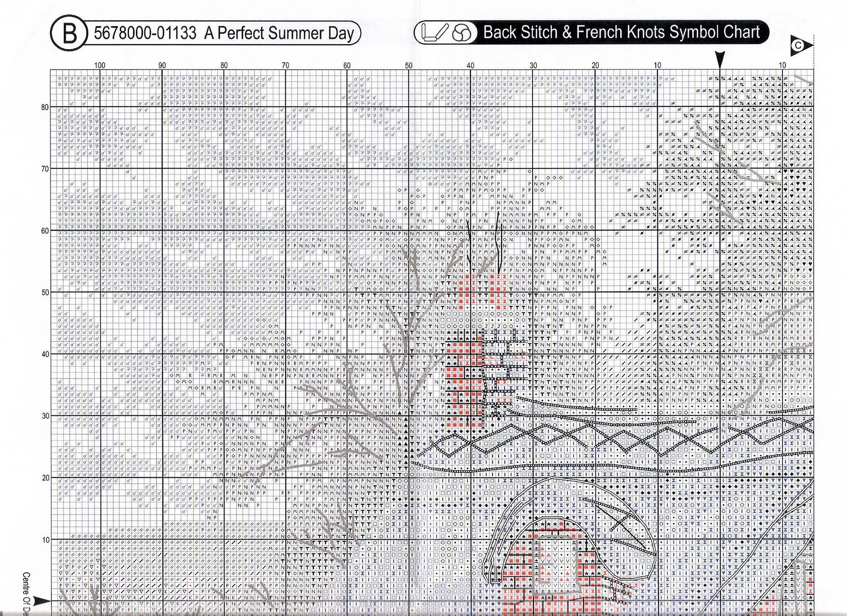Click the 60 column number on top axis

(x=347, y=65)
